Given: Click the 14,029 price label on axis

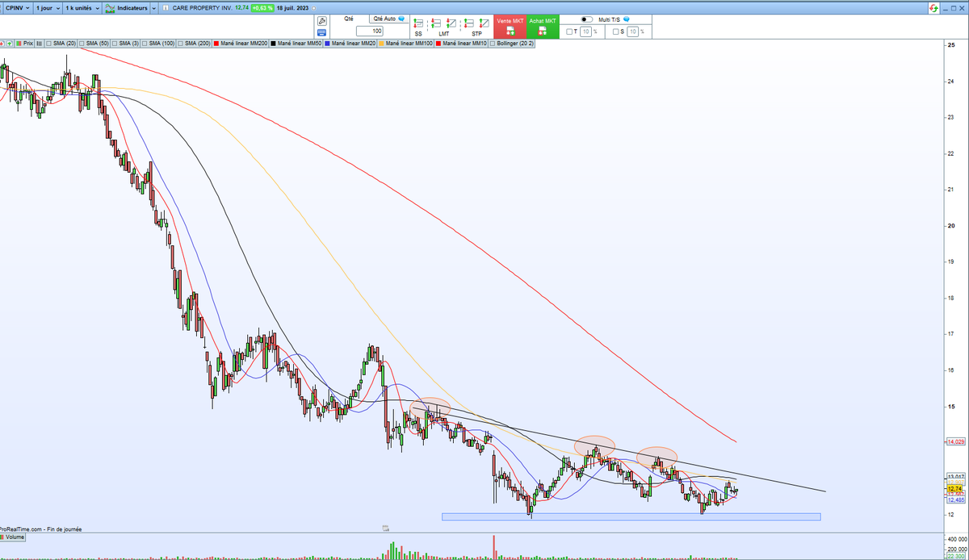Looking at the screenshot, I should coord(955,442).
